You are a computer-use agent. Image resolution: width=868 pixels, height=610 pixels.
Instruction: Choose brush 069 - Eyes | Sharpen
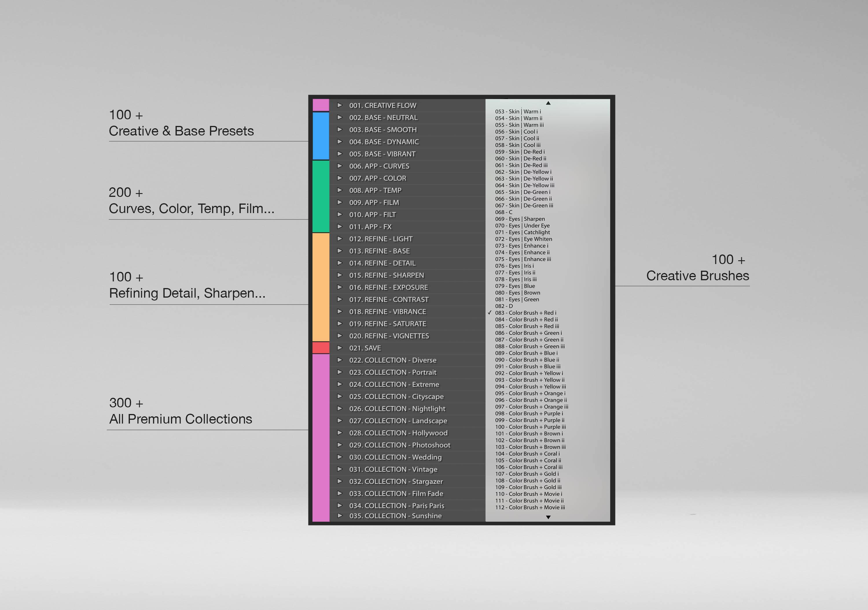(520, 219)
